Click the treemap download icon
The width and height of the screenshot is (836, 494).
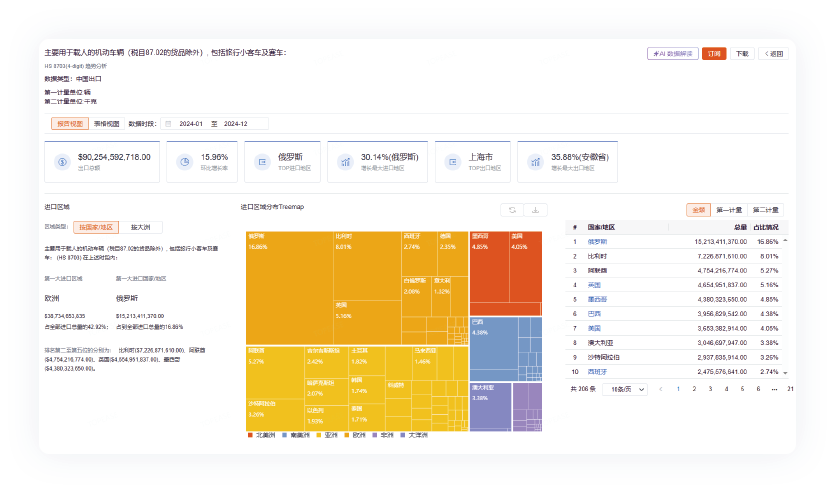[535, 210]
